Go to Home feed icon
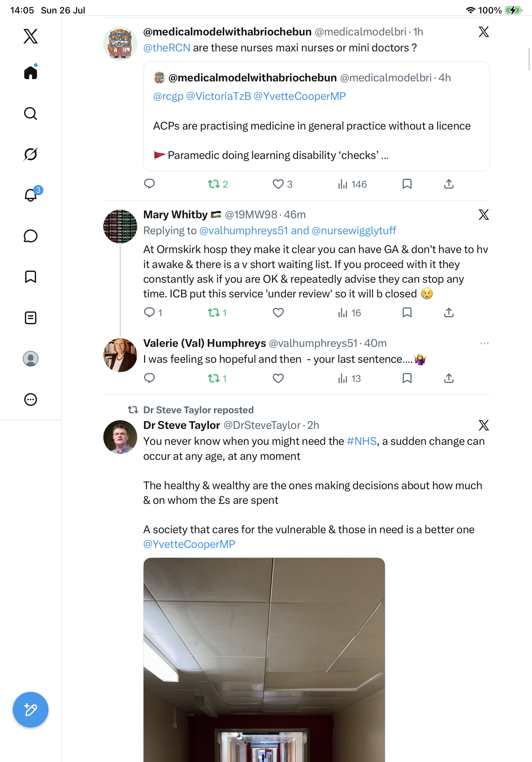Screen dimensions: 532x762 click(x=31, y=72)
